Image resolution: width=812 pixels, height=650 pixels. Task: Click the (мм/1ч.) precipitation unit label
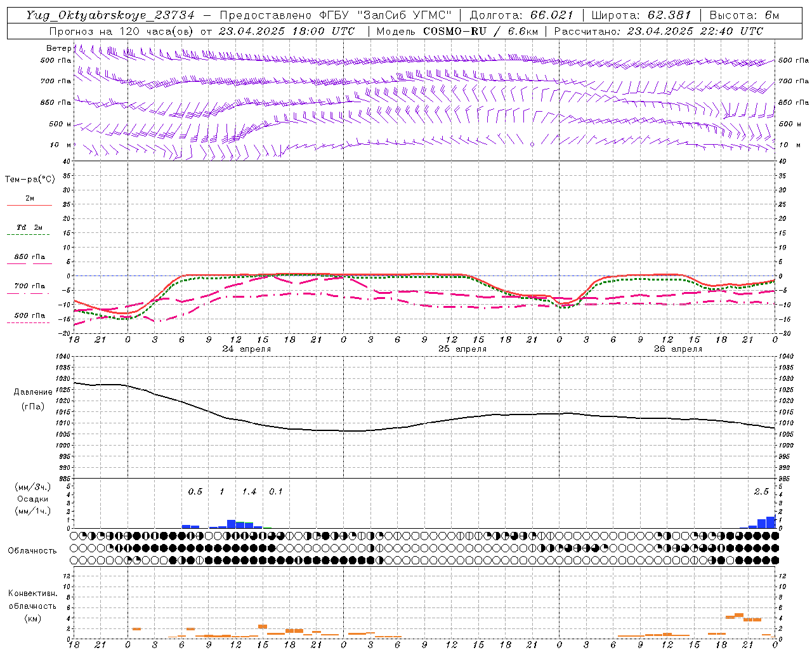click(x=33, y=511)
